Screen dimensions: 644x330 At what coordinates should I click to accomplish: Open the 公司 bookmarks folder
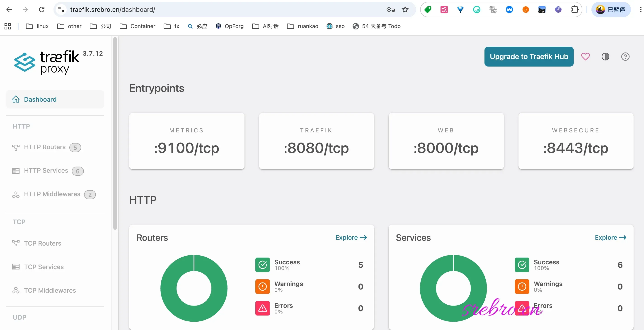click(100, 26)
